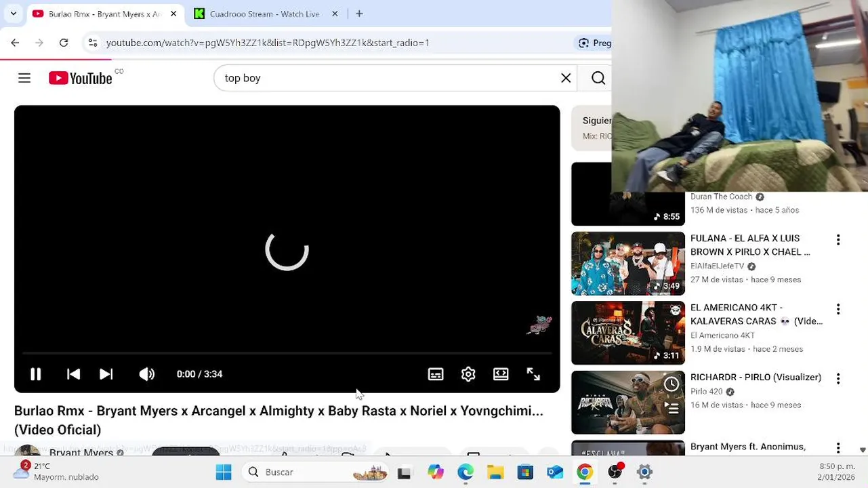Open more options for FULANA video

pyautogui.click(x=838, y=240)
